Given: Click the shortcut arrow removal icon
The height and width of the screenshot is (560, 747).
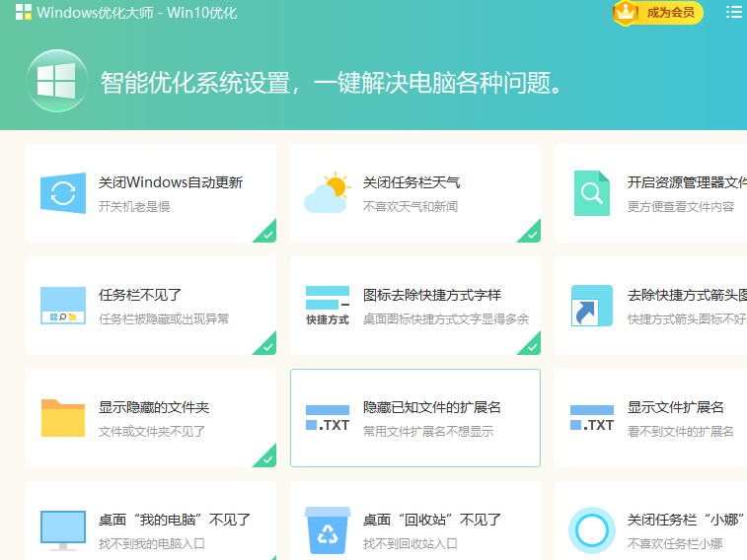Looking at the screenshot, I should tap(592, 306).
